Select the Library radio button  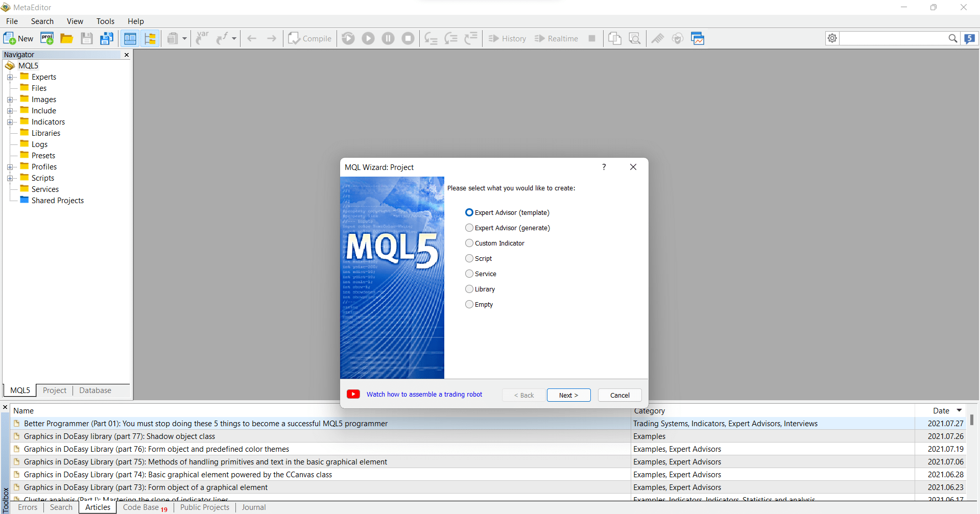[x=469, y=289]
